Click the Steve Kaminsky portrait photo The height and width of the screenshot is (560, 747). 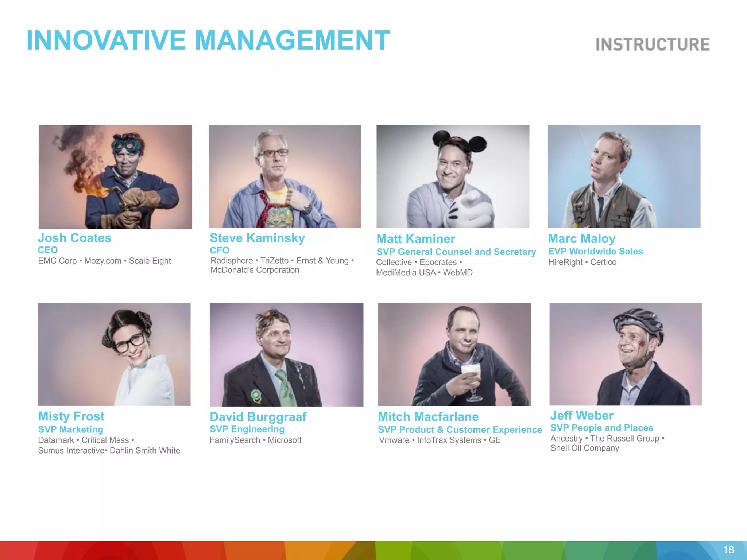coord(285,176)
